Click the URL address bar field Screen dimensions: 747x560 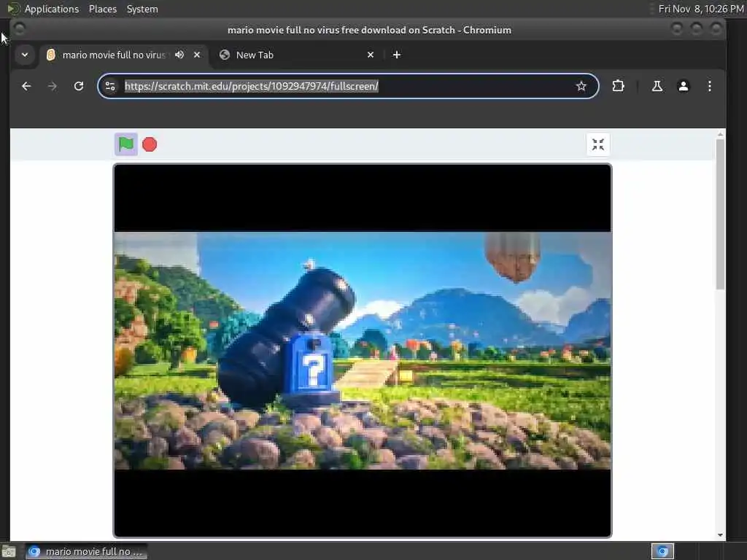348,86
